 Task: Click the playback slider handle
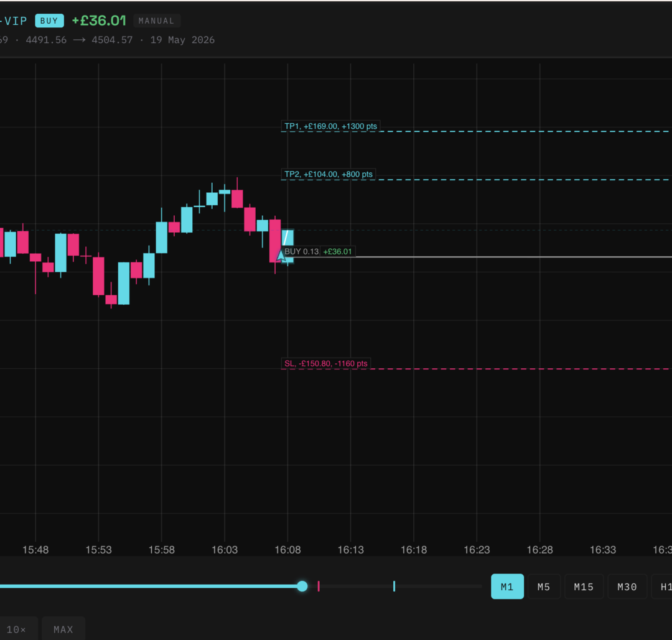pyautogui.click(x=302, y=586)
